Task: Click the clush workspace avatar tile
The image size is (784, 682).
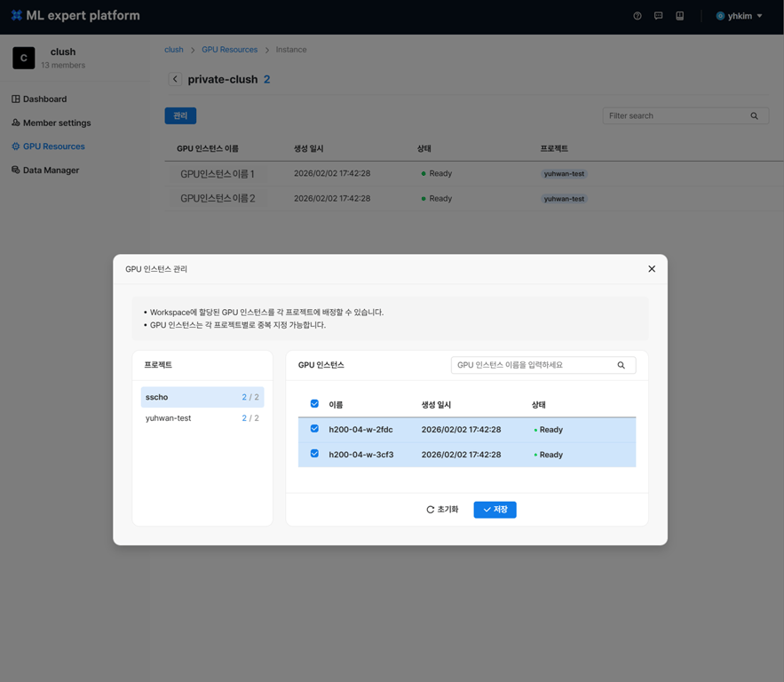Action: pos(23,58)
